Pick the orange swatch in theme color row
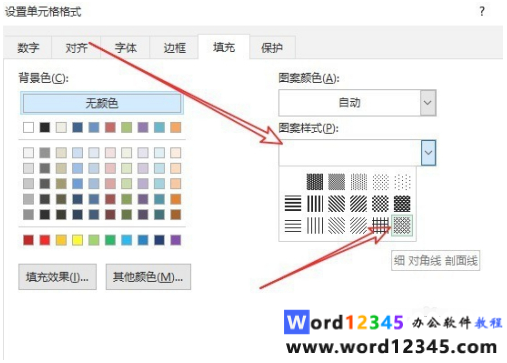 tap(176, 127)
